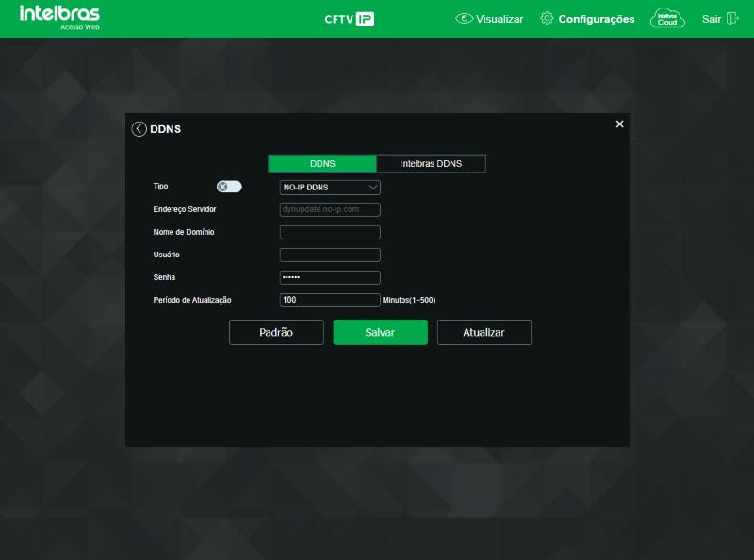Screen dimensions: 754x560
Task: Focus the Nome de Domínio field
Action: 330,232
